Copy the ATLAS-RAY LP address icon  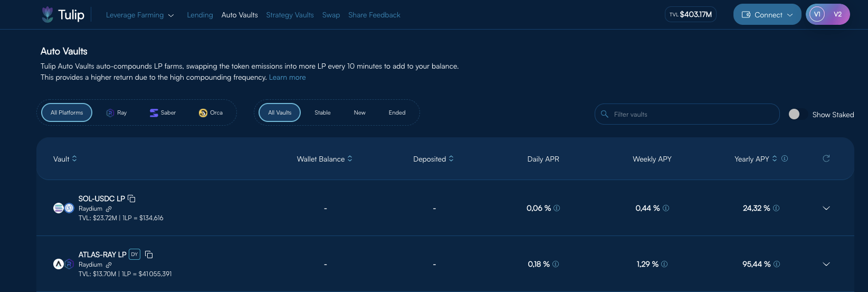149,255
